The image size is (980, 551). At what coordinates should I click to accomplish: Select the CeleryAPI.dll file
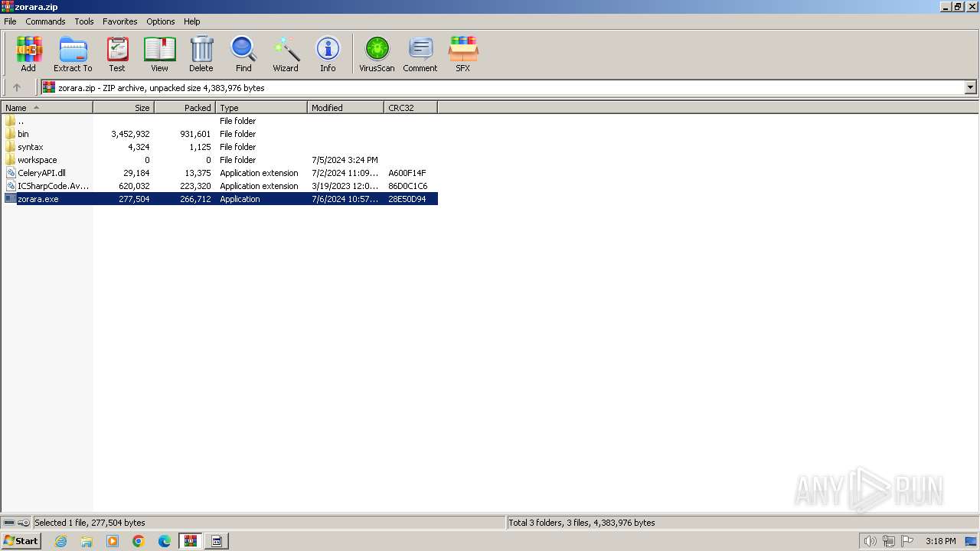pos(220,173)
